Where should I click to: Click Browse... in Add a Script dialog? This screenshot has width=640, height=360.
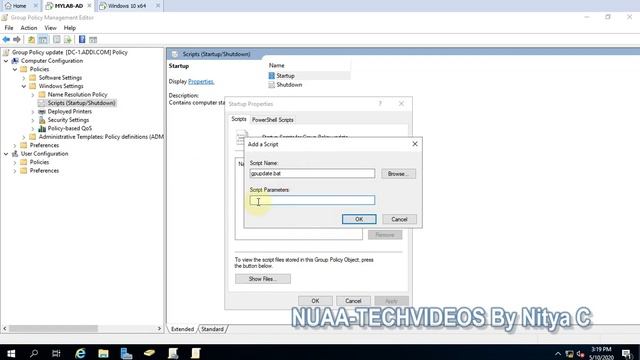398,174
